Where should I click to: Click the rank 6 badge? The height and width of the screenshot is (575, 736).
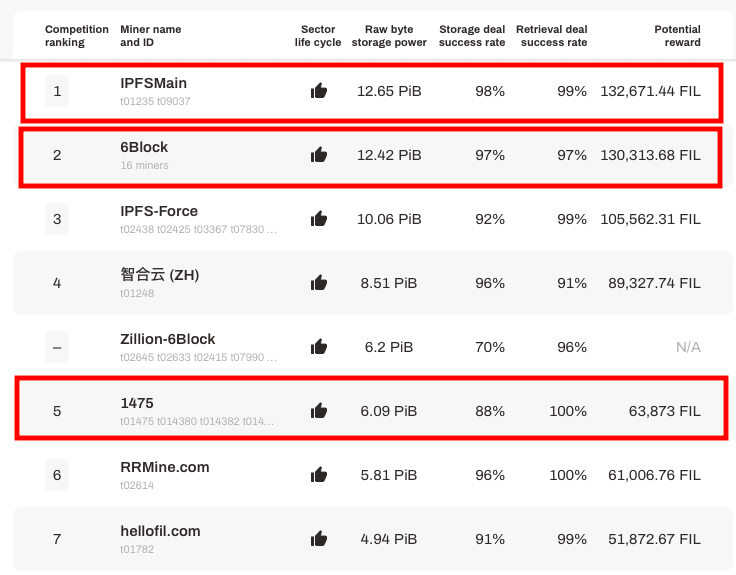point(57,475)
